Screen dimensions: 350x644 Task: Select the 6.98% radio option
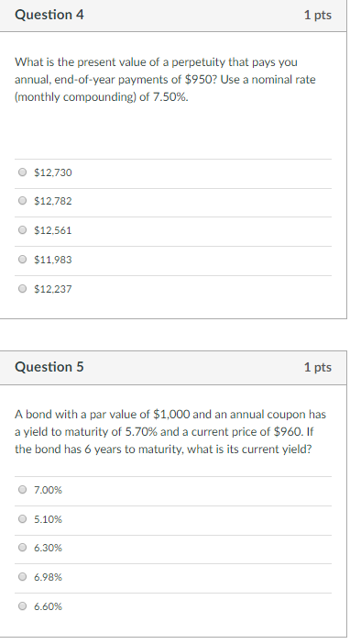23,577
